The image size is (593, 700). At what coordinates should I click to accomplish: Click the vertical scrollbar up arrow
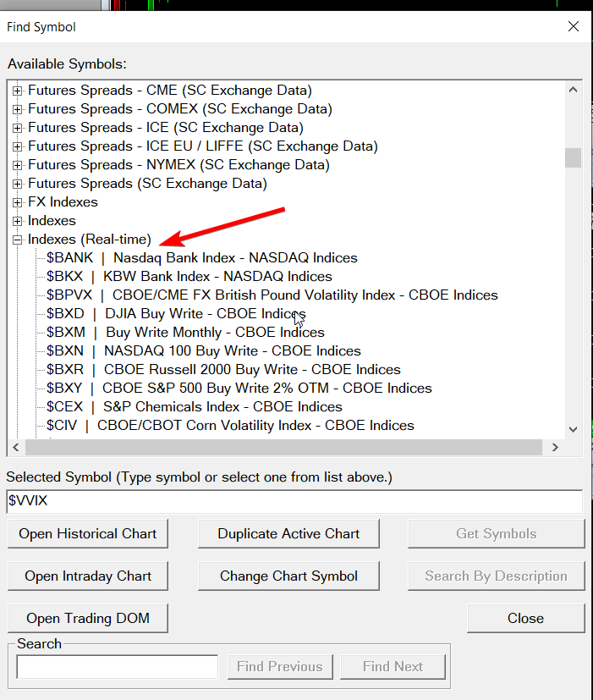[573, 90]
